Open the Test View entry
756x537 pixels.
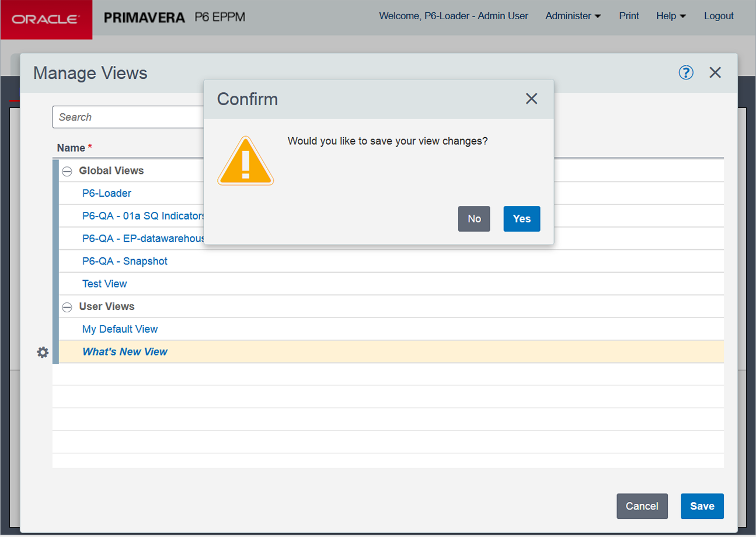pyautogui.click(x=104, y=284)
